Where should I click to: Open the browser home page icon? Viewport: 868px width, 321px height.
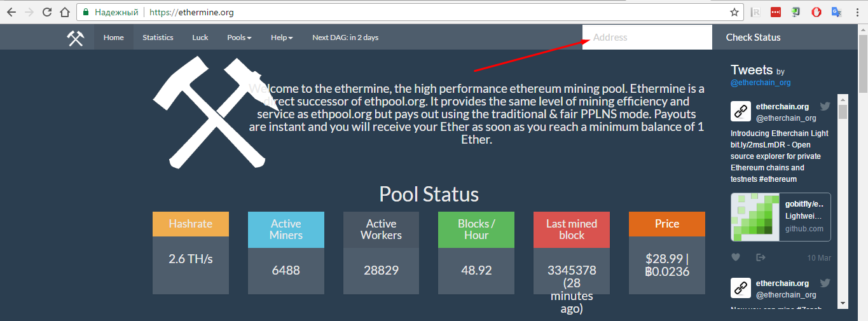(x=65, y=12)
